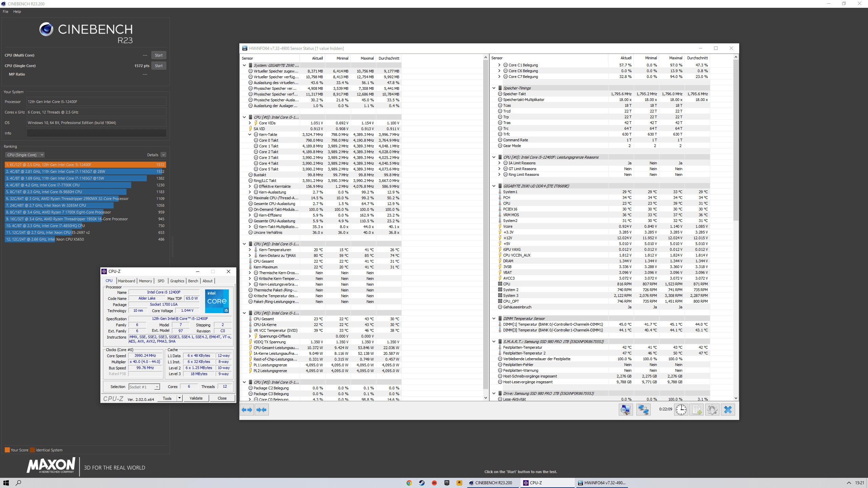The height and width of the screenshot is (488, 868).
Task: Click the expand columns arrows icon in HWiNFO
Action: [x=247, y=410]
